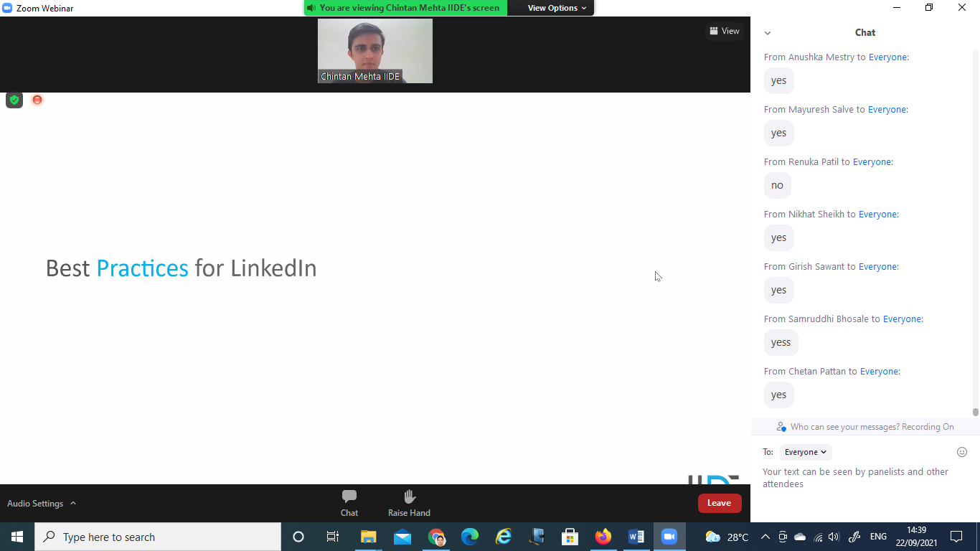Show hidden system tray icons
The height and width of the screenshot is (551, 980).
pos(765,537)
